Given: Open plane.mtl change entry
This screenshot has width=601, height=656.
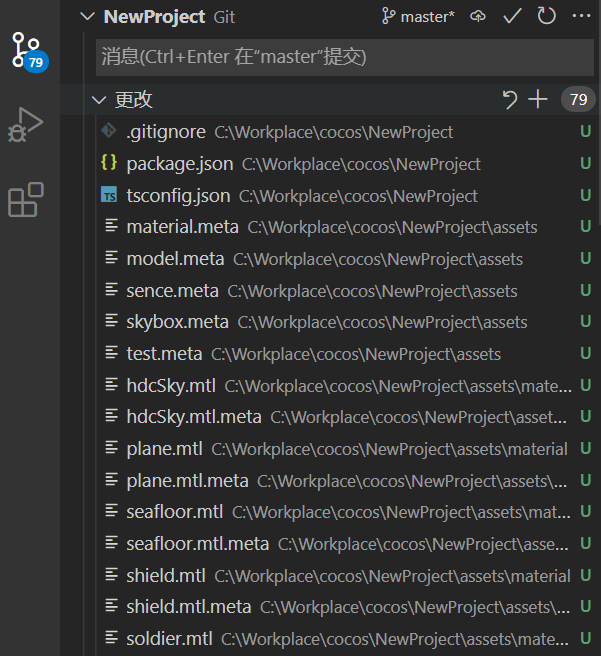Looking at the screenshot, I should pyautogui.click(x=347, y=448).
